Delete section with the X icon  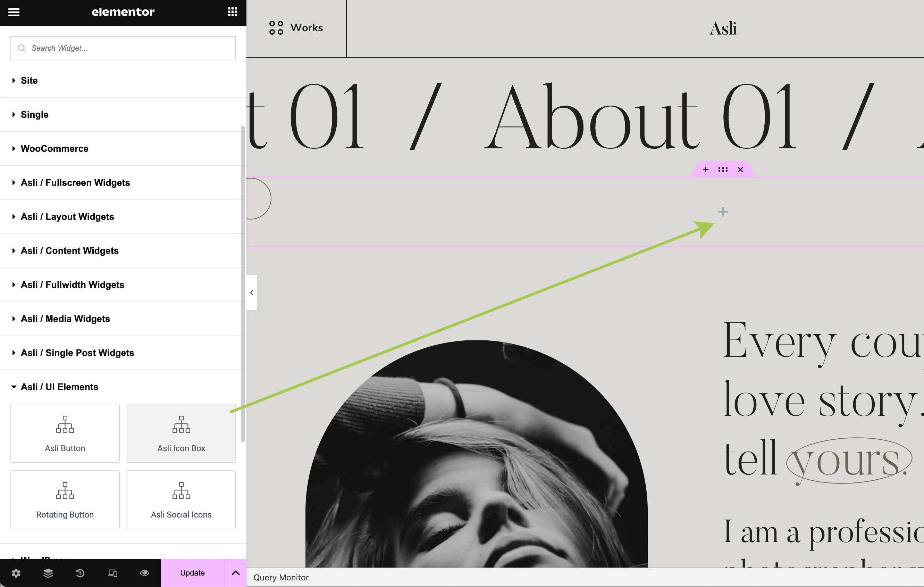pos(741,170)
